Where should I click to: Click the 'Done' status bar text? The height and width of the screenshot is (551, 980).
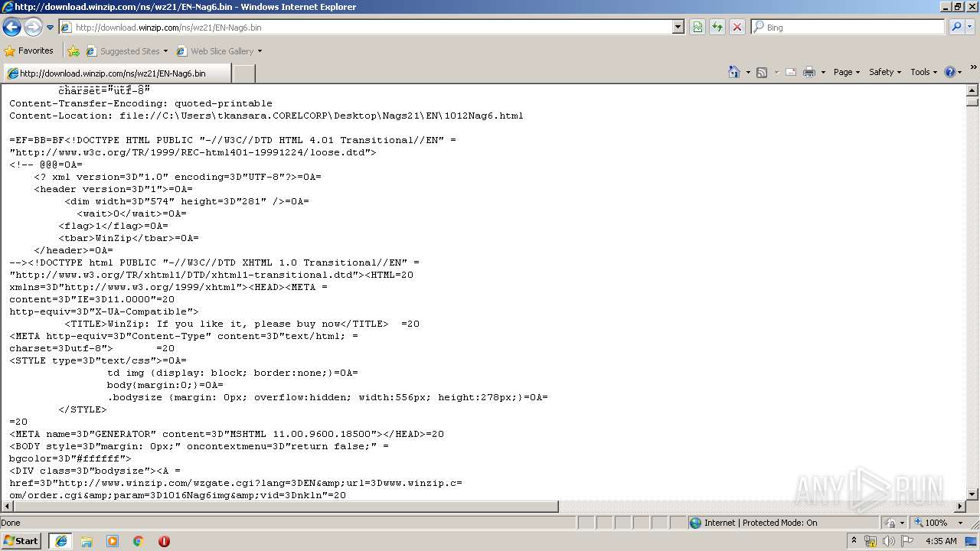[11, 523]
